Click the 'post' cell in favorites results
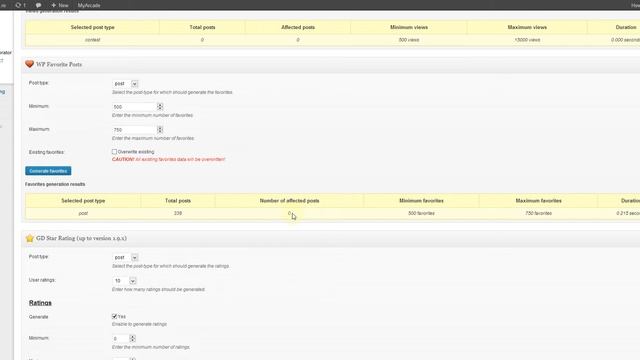This screenshot has height=360, width=640. tap(83, 213)
